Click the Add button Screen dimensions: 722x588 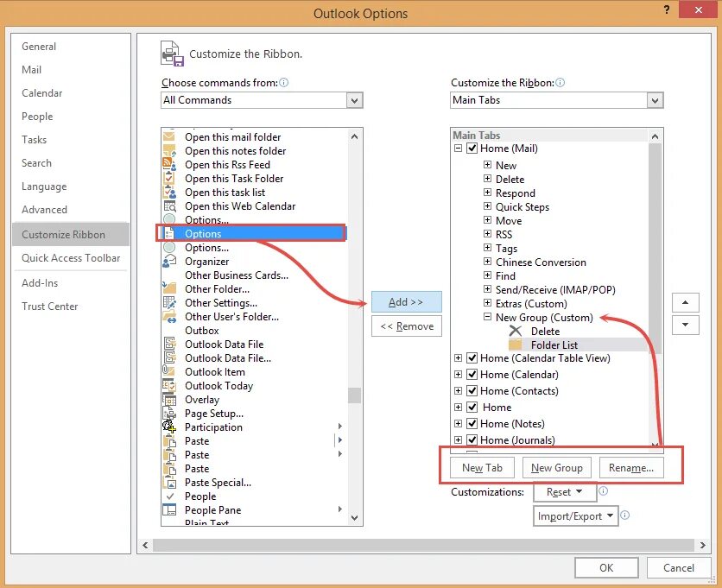click(406, 302)
